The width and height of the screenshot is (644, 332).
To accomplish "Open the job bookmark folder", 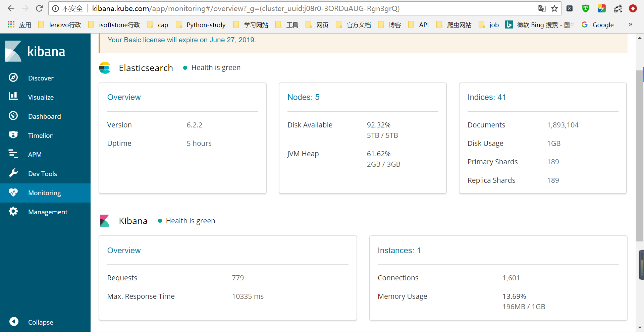I will point(489,25).
